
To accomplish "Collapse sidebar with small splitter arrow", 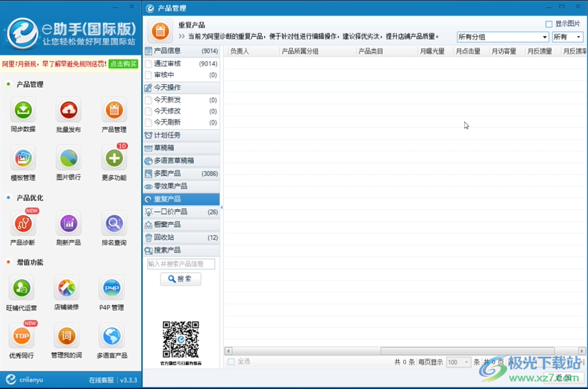I will tap(222, 207).
